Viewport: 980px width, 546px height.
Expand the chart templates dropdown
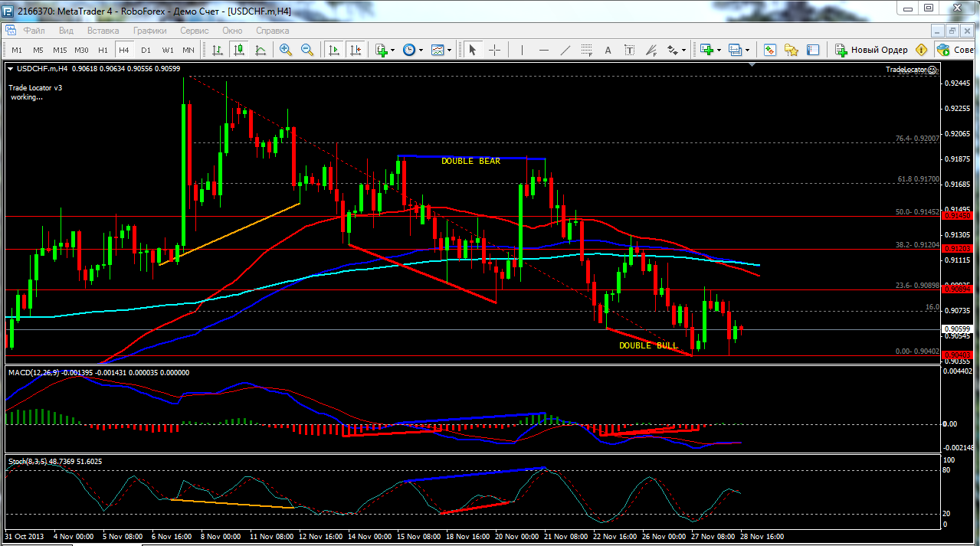[x=449, y=50]
